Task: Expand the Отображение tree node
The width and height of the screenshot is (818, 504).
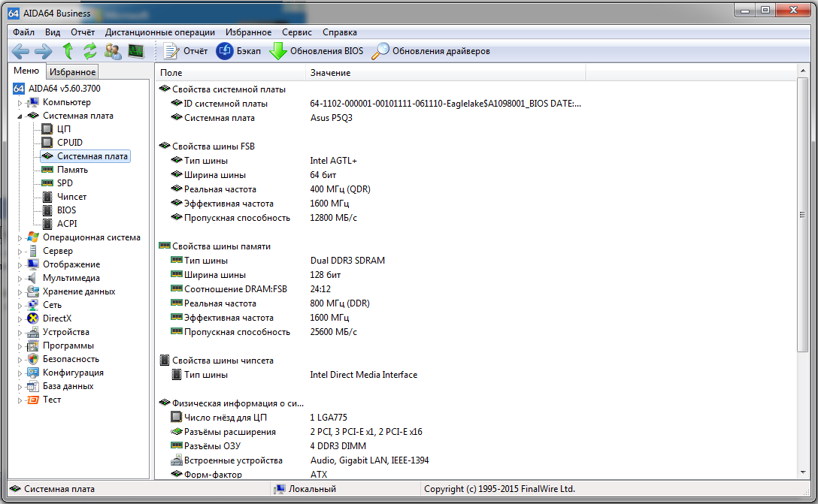Action: (x=20, y=265)
